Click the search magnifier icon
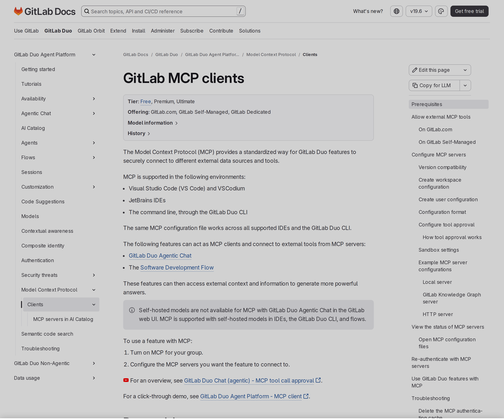 click(x=87, y=11)
